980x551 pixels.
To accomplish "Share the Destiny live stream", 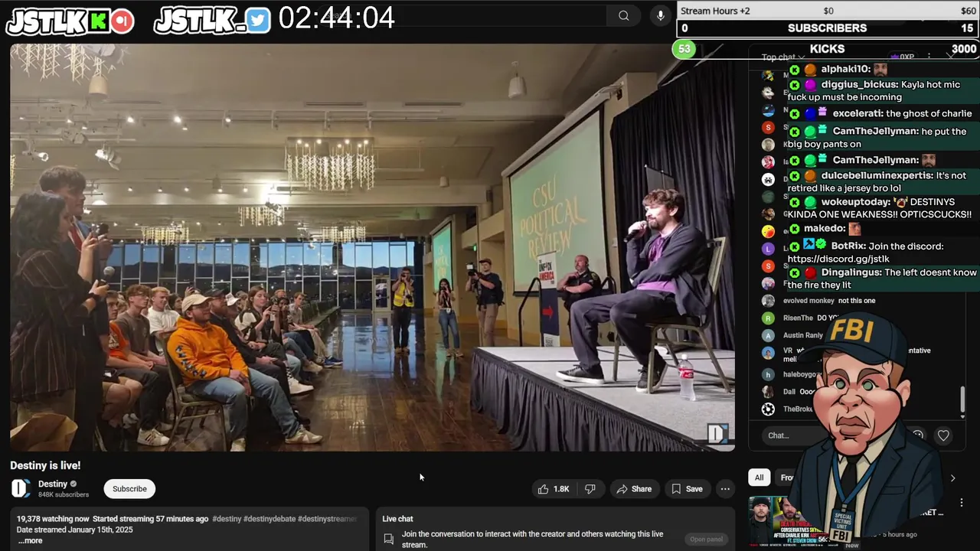I will click(634, 489).
